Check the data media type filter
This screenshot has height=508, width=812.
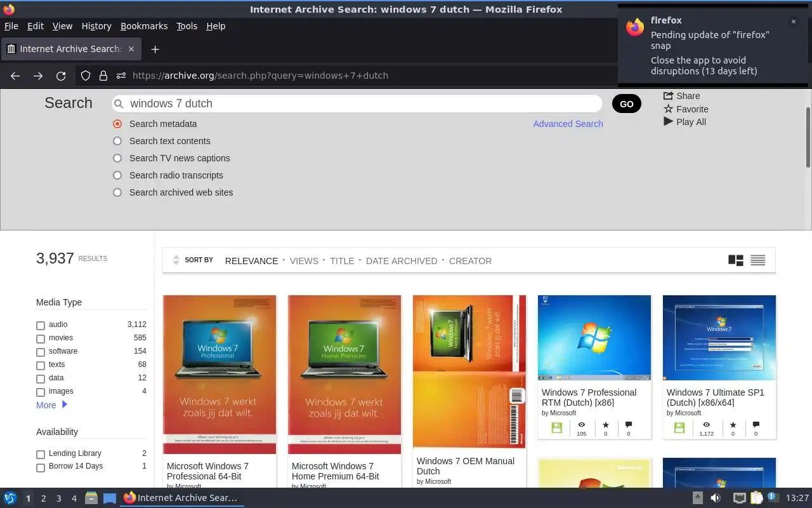pyautogui.click(x=41, y=378)
